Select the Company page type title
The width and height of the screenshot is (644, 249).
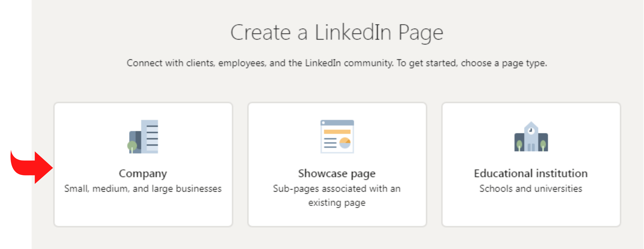[143, 174]
